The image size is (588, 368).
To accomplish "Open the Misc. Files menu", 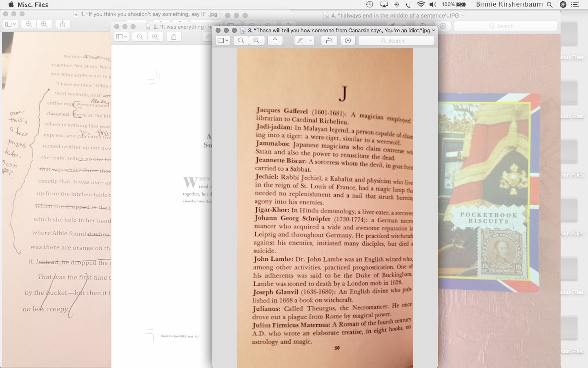I will (33, 4).
